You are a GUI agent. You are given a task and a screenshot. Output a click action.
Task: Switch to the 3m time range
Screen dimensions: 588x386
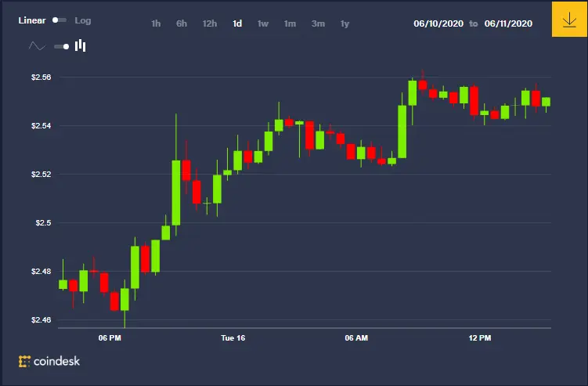318,23
